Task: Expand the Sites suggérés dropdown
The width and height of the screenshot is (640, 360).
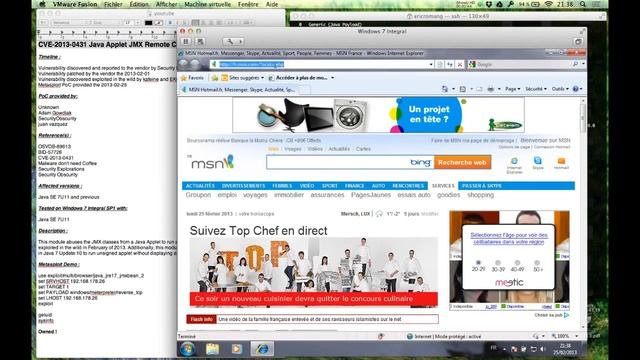Action: click(262, 78)
